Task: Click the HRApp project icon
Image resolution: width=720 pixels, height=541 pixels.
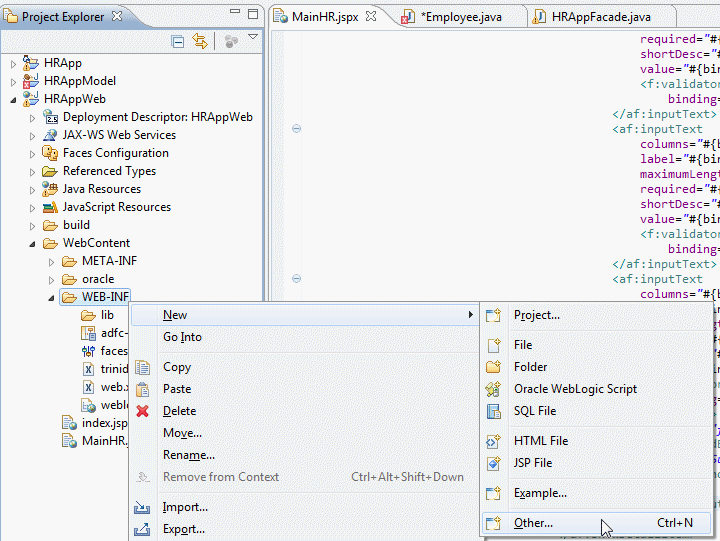Action: coord(31,62)
